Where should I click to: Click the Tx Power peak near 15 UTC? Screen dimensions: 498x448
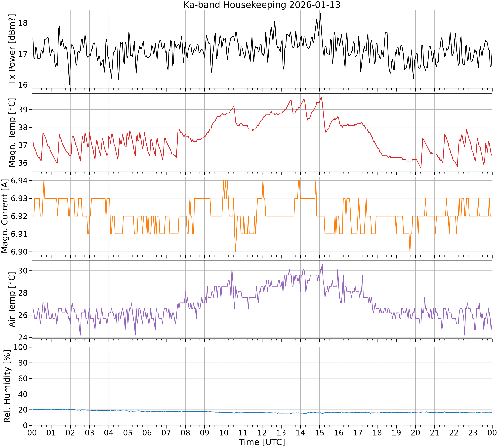coord(320,14)
